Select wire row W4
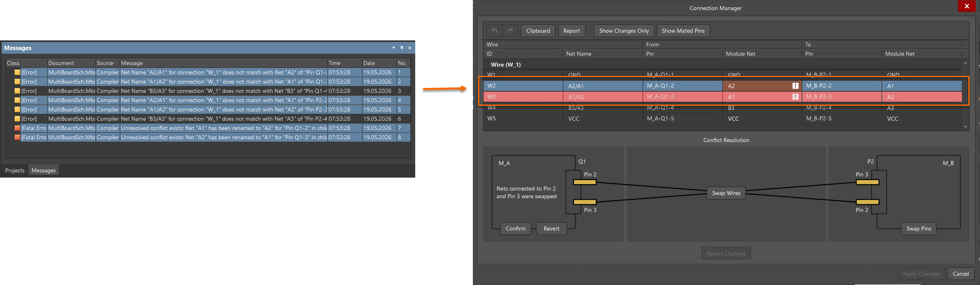 click(722, 108)
